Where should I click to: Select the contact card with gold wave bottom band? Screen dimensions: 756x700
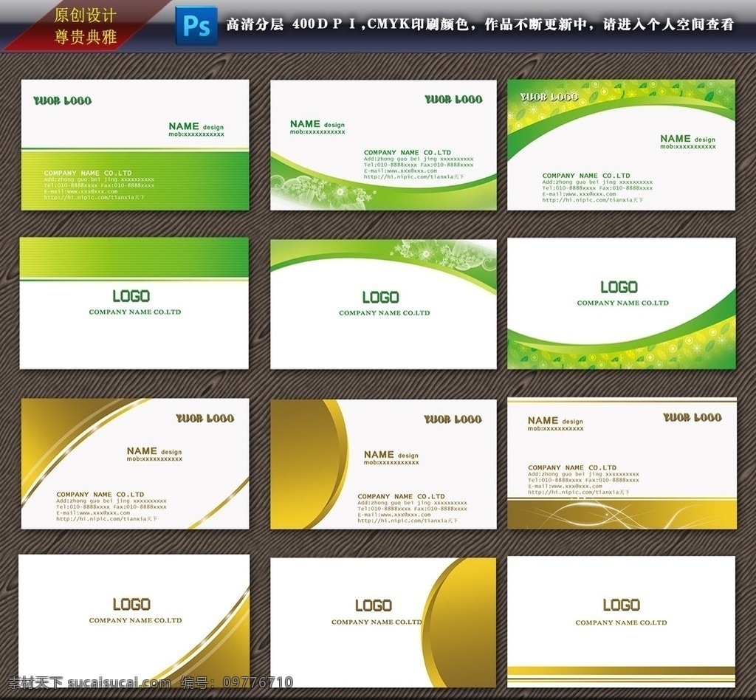tap(622, 463)
